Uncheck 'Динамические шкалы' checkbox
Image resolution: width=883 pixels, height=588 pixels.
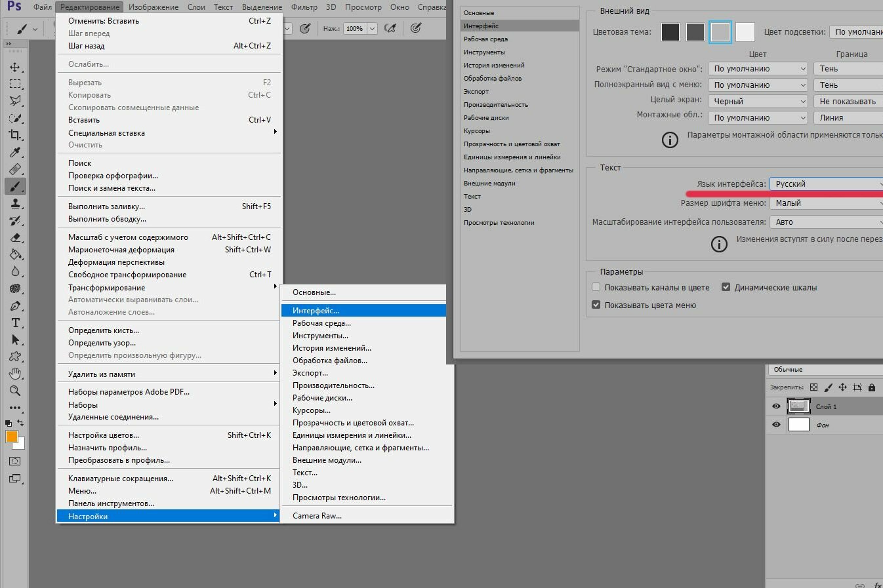point(726,287)
